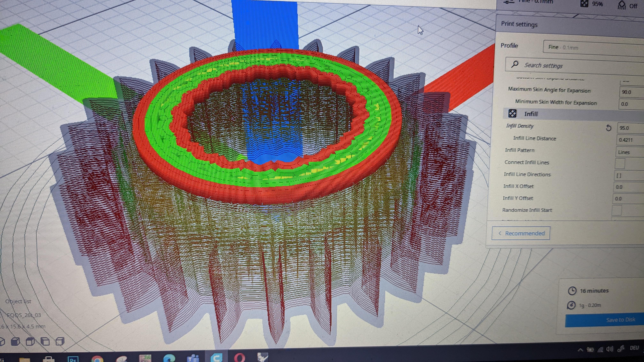Image resolution: width=644 pixels, height=362 pixels.
Task: Select the solid front view cube icon
Action: [x=16, y=341]
